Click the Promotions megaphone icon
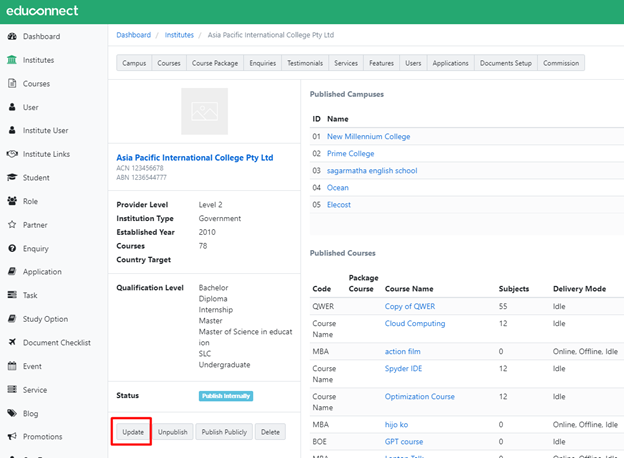 tap(11, 437)
